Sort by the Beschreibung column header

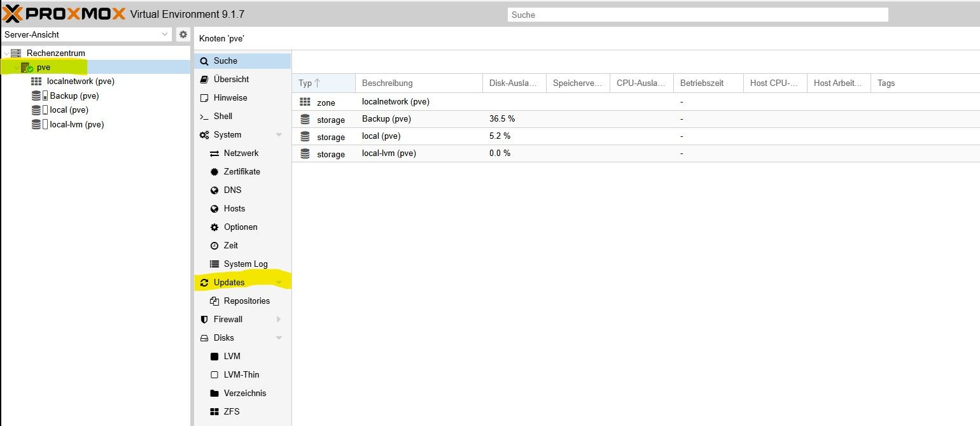(419, 83)
